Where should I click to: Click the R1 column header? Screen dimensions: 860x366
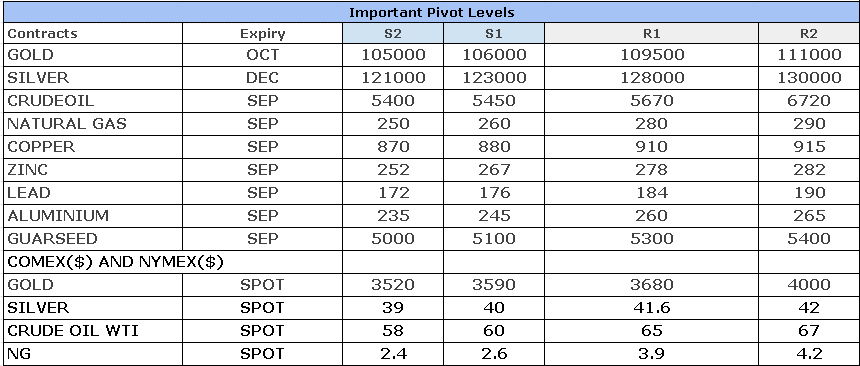tap(652, 33)
